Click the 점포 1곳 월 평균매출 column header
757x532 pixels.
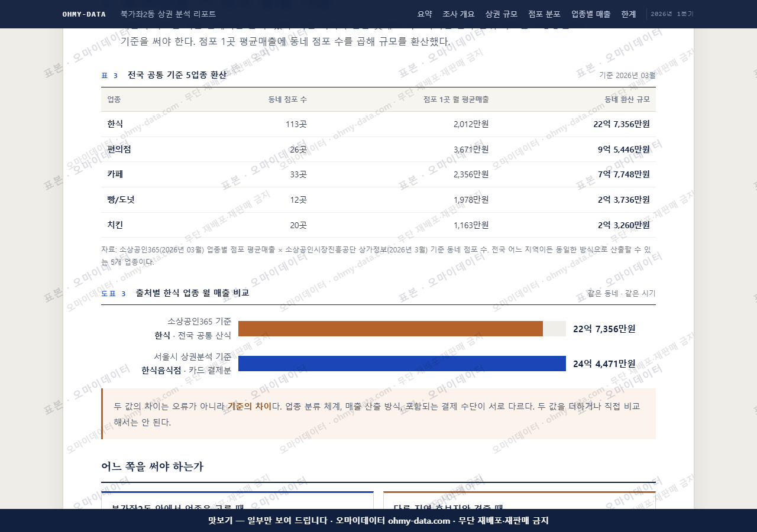[x=456, y=99]
